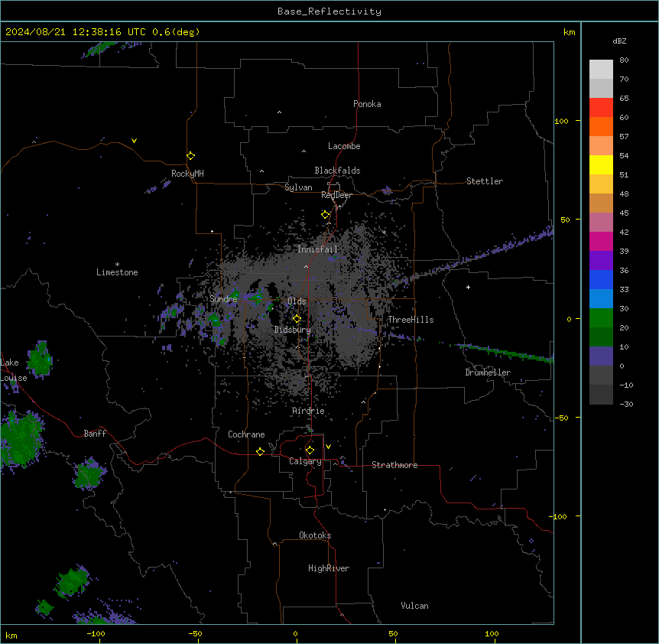Click the HighRiver town label
This screenshot has height=644, width=659.
(329, 568)
